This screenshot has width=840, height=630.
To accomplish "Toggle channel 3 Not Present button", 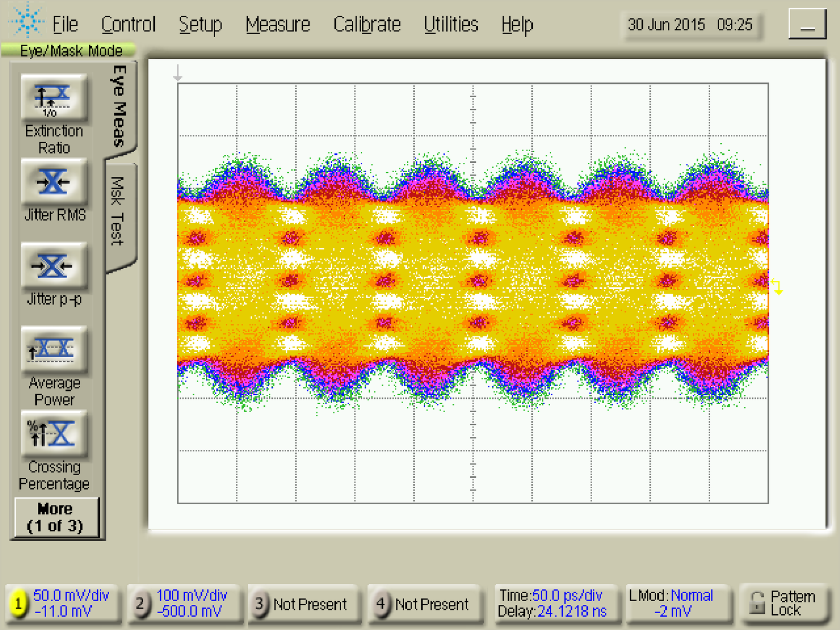I will 259,604.
